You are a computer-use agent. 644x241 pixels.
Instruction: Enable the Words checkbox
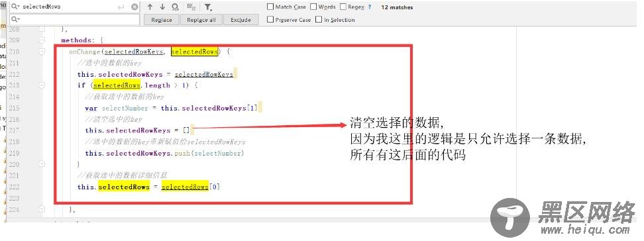pyautogui.click(x=313, y=7)
